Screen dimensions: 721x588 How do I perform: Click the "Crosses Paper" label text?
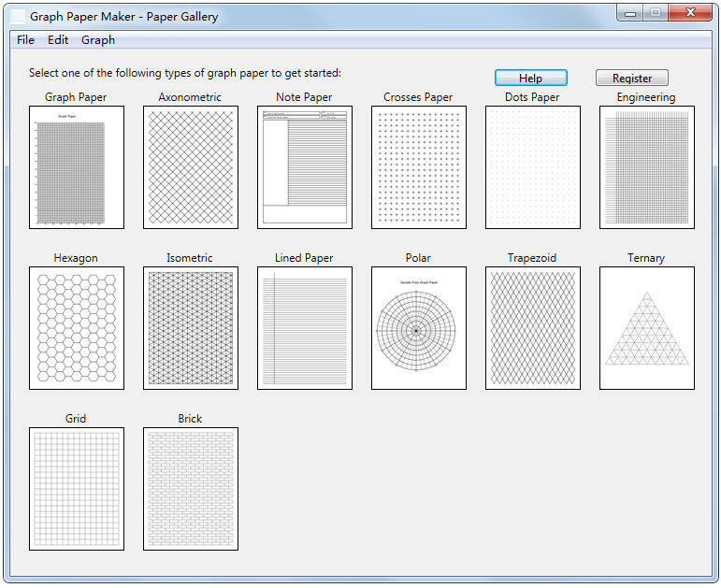418,97
